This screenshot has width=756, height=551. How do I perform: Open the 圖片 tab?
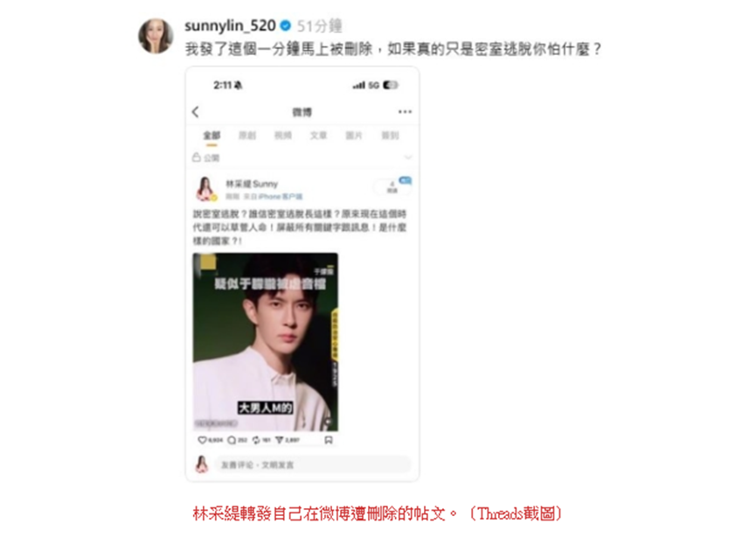pos(354,136)
